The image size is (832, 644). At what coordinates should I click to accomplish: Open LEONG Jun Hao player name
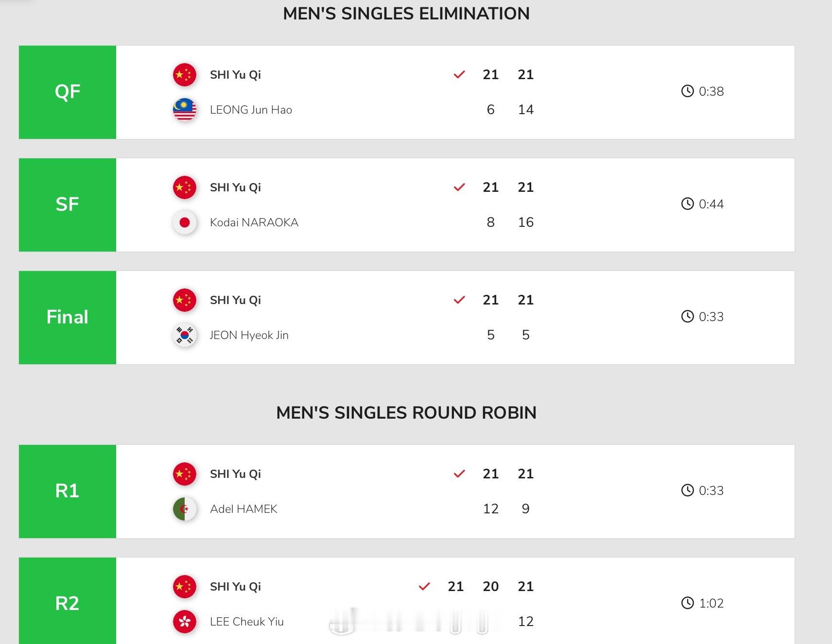click(251, 110)
